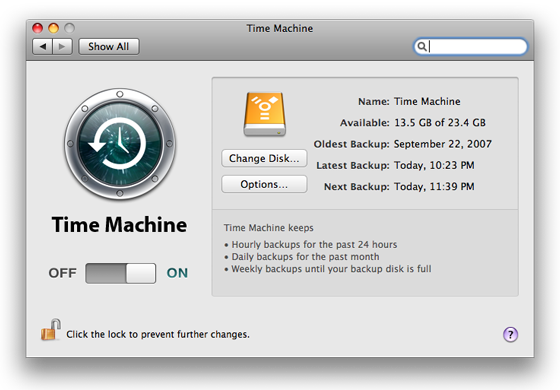This screenshot has width=560, height=390.
Task: Close the window with the red button
Action: click(38, 28)
